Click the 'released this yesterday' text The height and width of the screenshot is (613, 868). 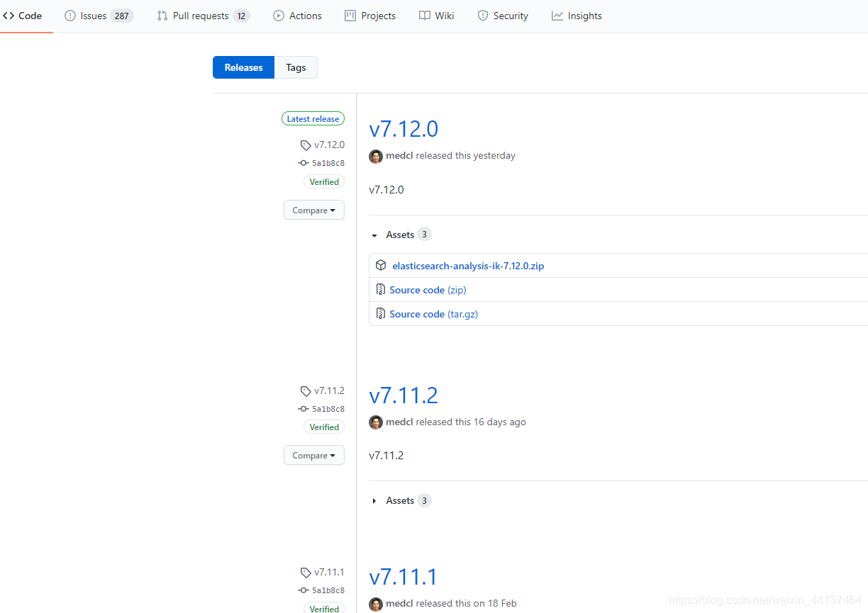point(466,155)
